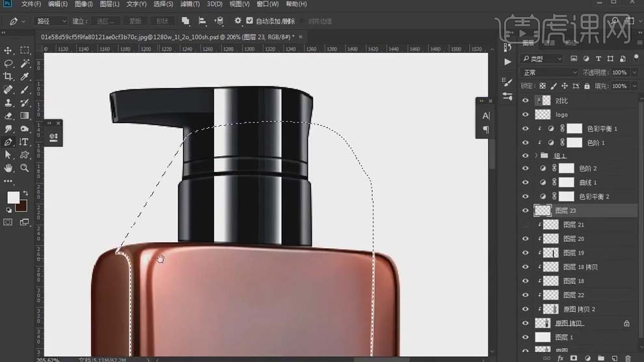Expand the 组 1 layer group

point(537,156)
